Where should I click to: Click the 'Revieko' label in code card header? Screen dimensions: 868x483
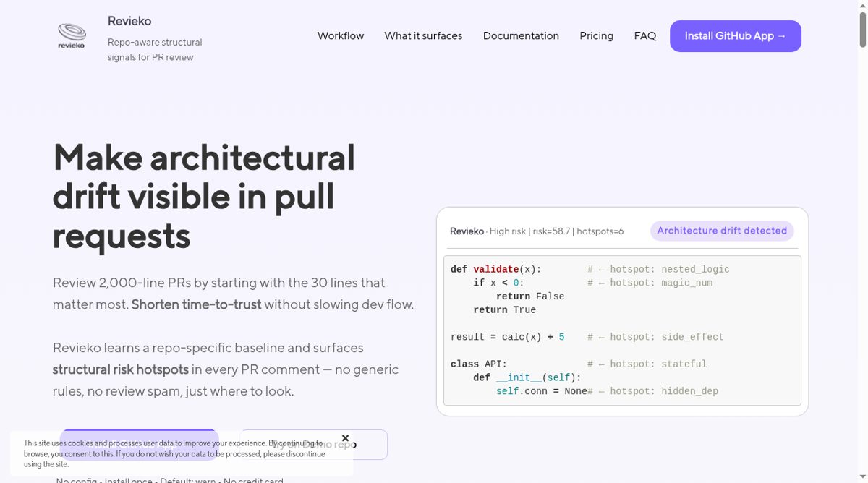[x=467, y=231]
